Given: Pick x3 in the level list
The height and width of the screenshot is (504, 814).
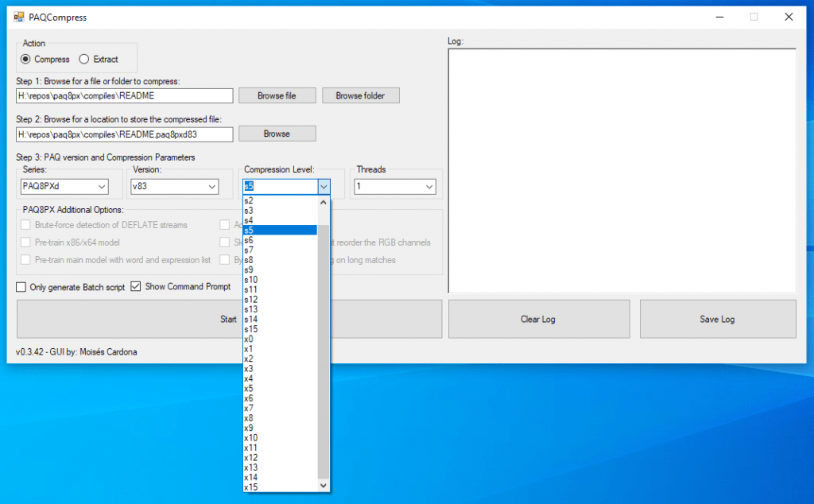Looking at the screenshot, I should click(281, 369).
